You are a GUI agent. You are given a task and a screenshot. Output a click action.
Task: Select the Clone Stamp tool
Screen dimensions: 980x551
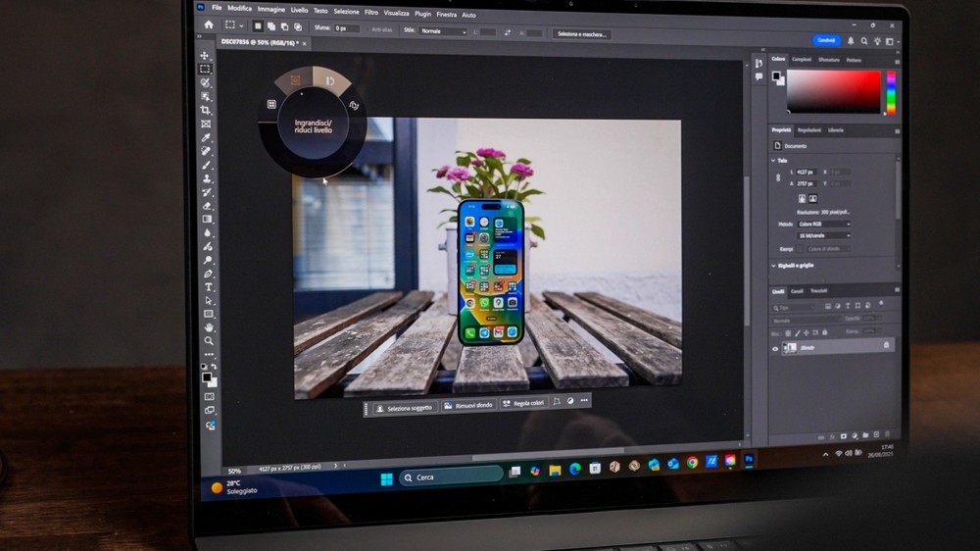207,178
